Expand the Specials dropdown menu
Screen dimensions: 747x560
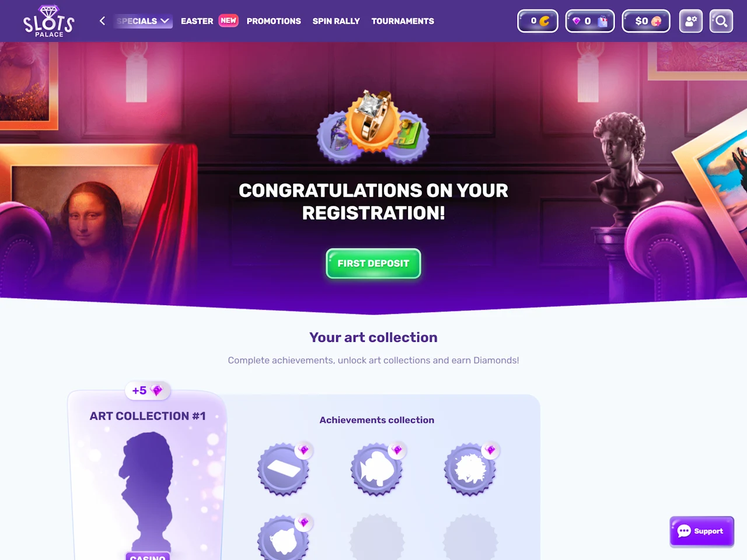143,21
